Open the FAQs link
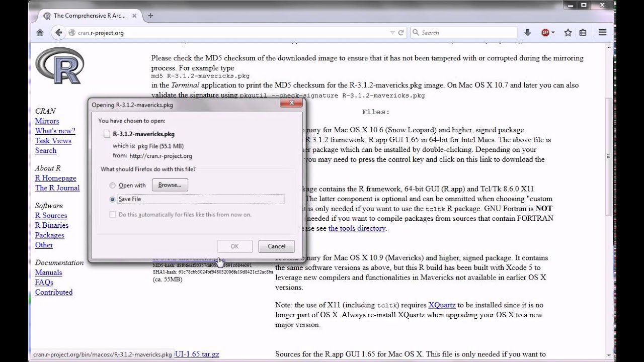 click(x=44, y=283)
